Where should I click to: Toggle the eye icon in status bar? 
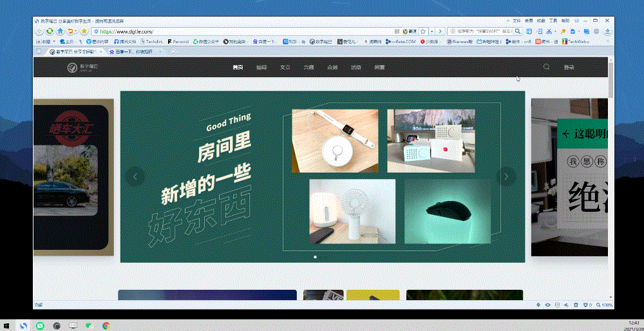(x=547, y=305)
